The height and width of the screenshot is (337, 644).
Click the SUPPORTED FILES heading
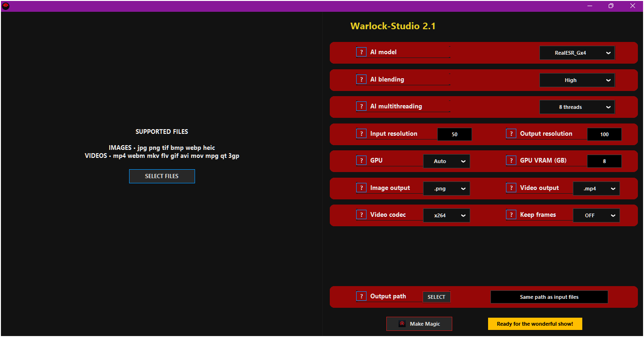point(162,132)
